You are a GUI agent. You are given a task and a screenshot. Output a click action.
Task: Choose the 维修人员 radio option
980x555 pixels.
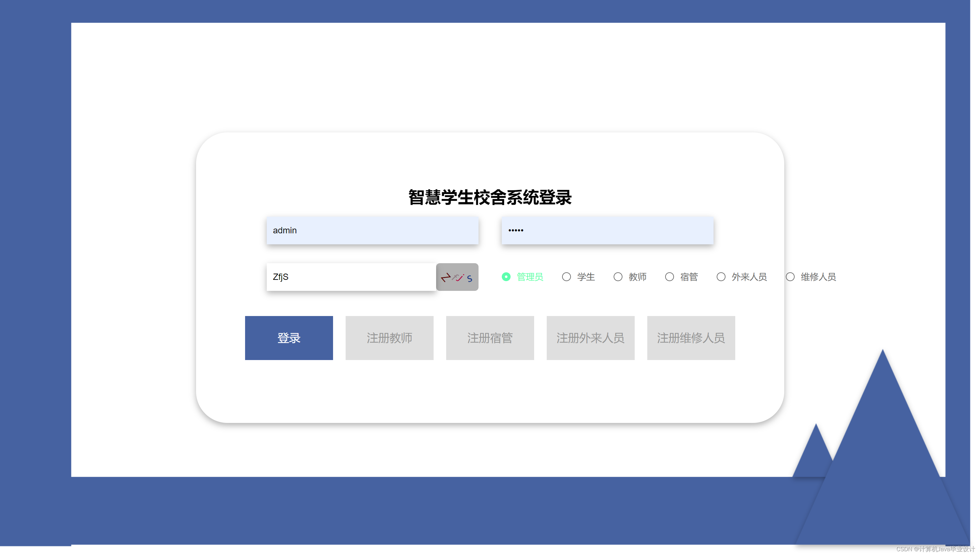[x=790, y=277]
